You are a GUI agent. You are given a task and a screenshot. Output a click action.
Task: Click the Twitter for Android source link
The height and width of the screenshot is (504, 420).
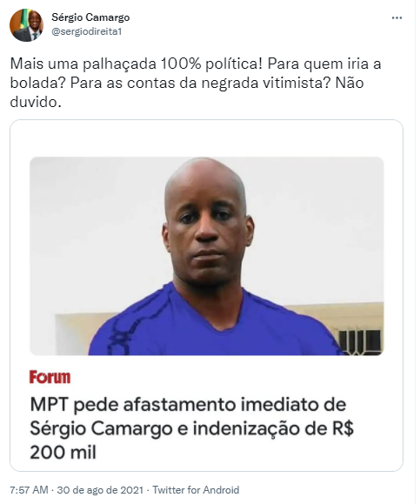pyautogui.click(x=196, y=490)
